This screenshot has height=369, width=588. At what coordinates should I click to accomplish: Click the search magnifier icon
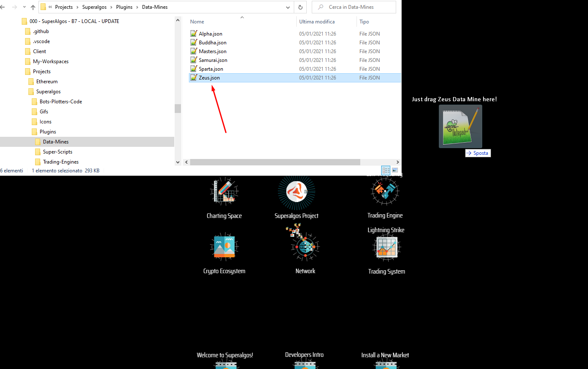click(x=321, y=7)
